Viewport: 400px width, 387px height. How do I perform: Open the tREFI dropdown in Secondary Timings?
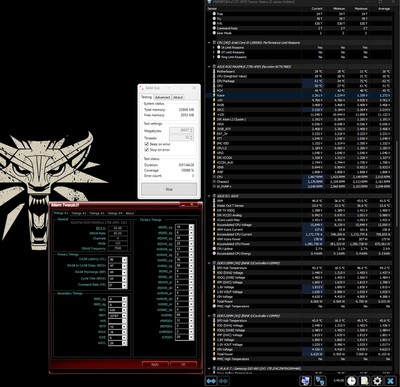[x=124, y=315]
